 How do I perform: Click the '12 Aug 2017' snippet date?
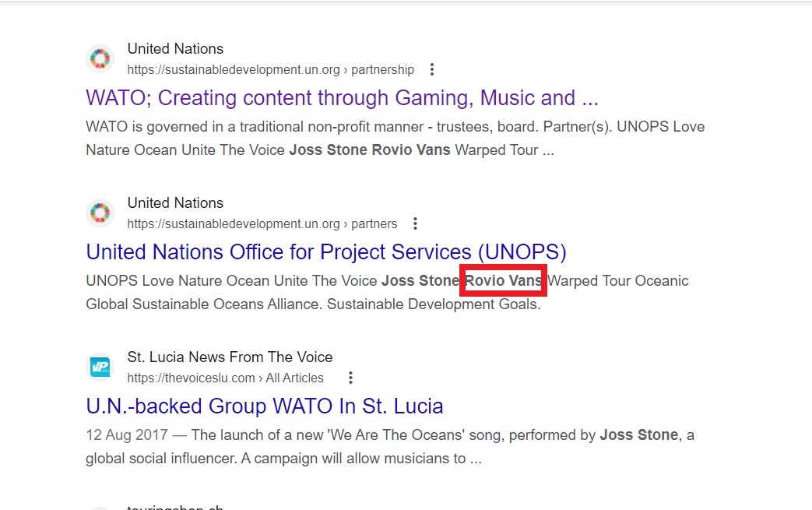[x=127, y=435]
